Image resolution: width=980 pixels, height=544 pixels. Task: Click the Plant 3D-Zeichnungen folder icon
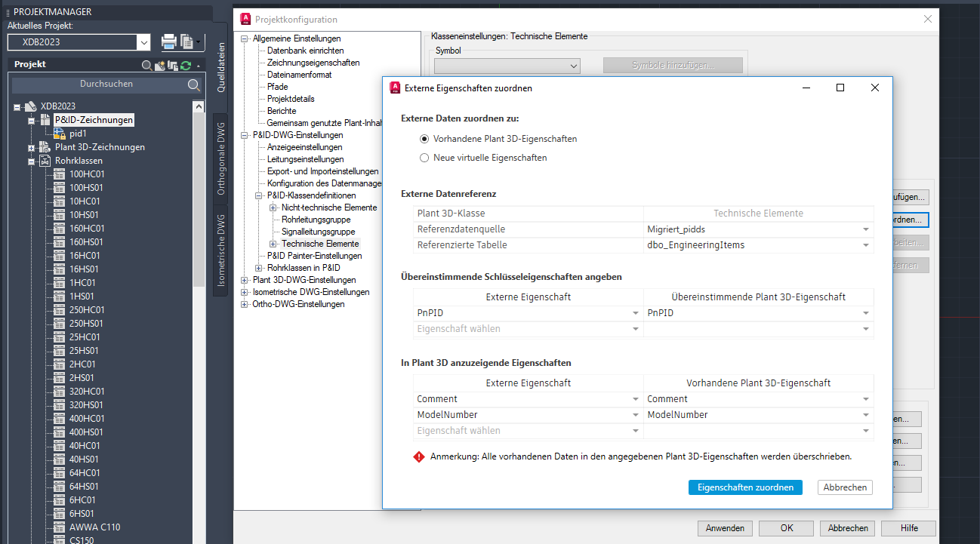point(45,147)
